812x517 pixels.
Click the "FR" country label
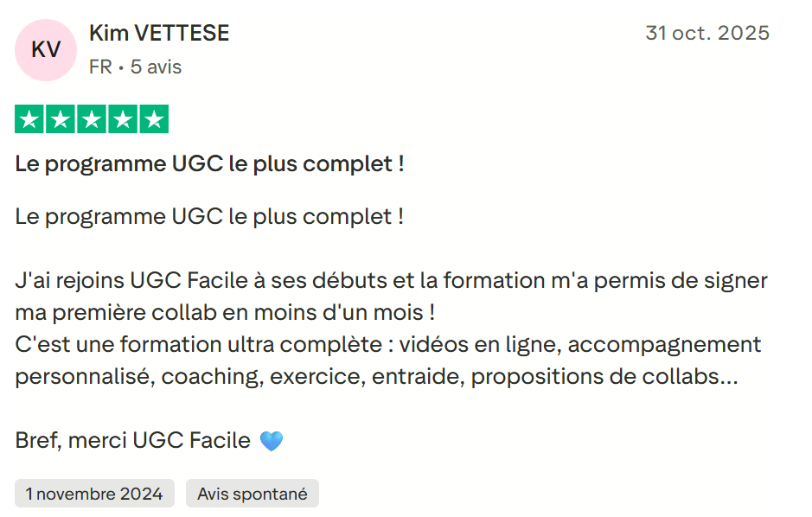[x=100, y=67]
